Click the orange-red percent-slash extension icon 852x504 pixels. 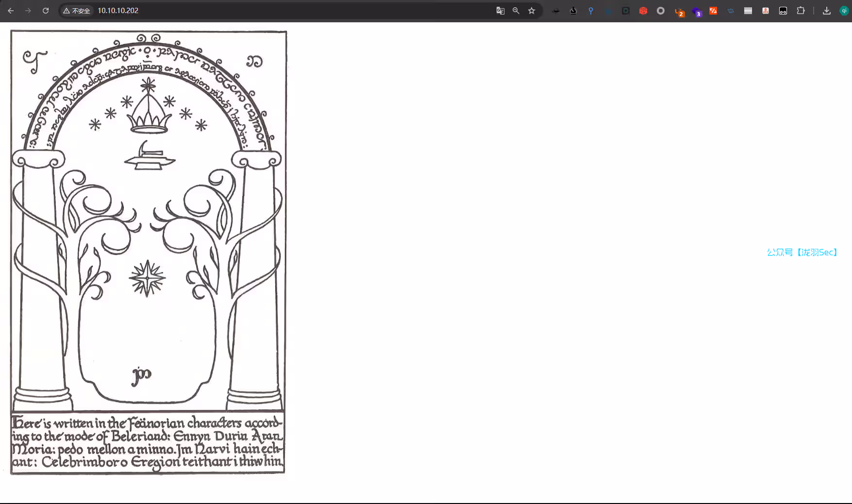[713, 11]
